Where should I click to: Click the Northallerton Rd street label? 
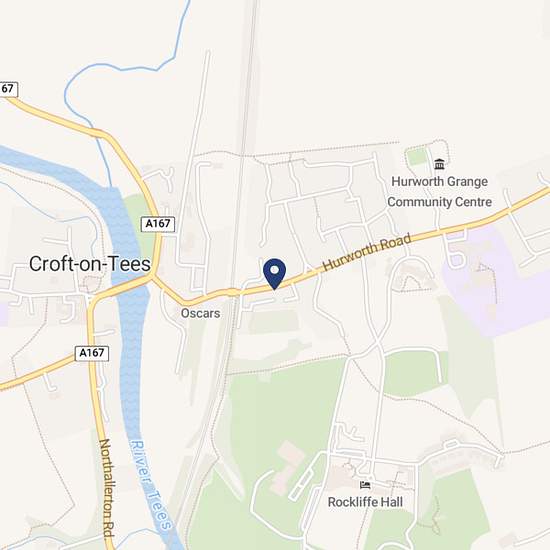point(107,488)
